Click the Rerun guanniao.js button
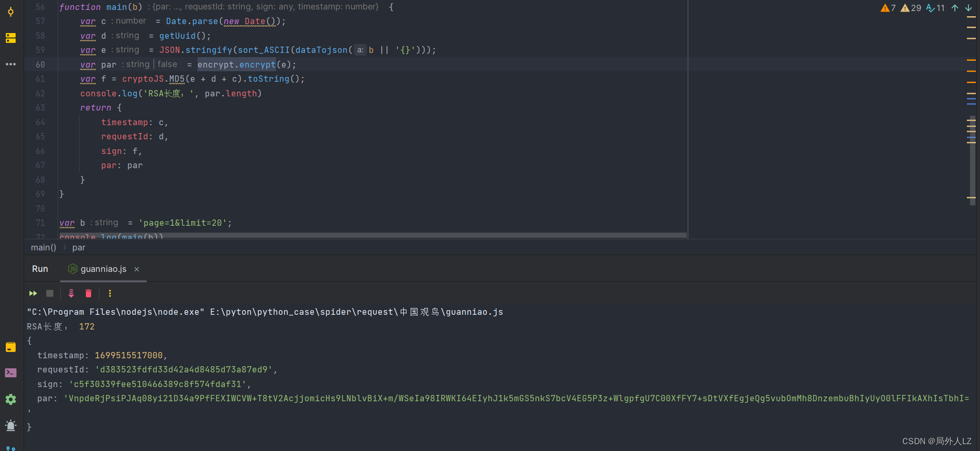The image size is (980, 451). [33, 293]
